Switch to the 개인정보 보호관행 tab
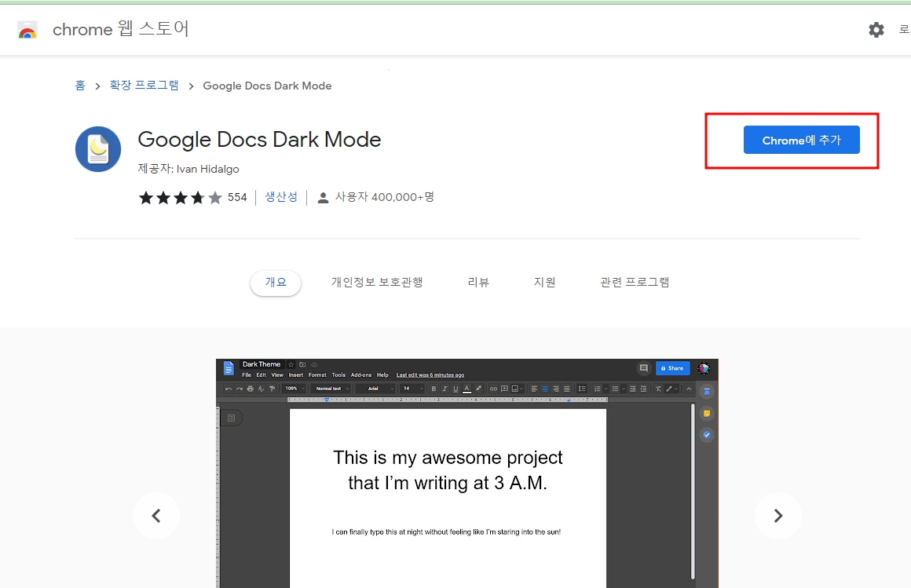This screenshot has height=588, width=911. (377, 283)
